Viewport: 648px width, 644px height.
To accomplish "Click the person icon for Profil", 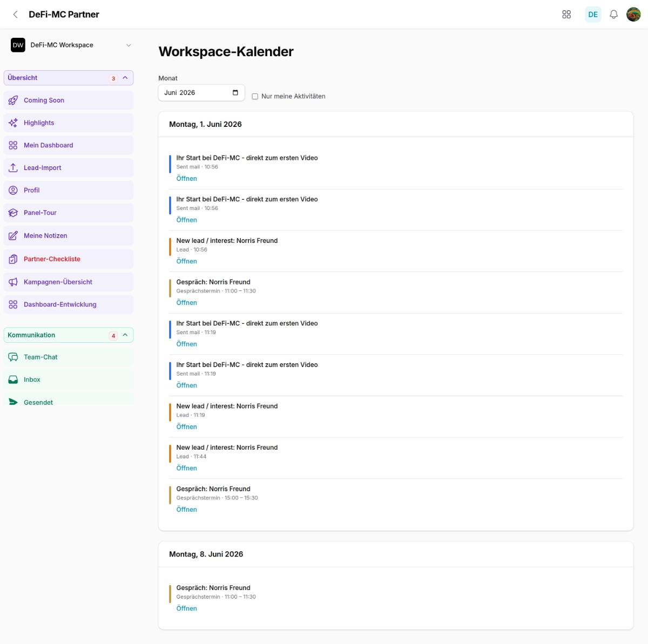I will (13, 191).
